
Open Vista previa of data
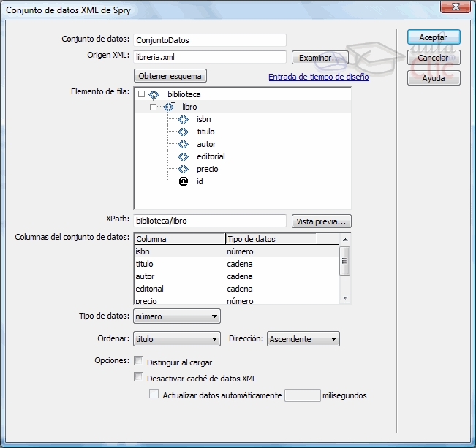click(x=322, y=221)
